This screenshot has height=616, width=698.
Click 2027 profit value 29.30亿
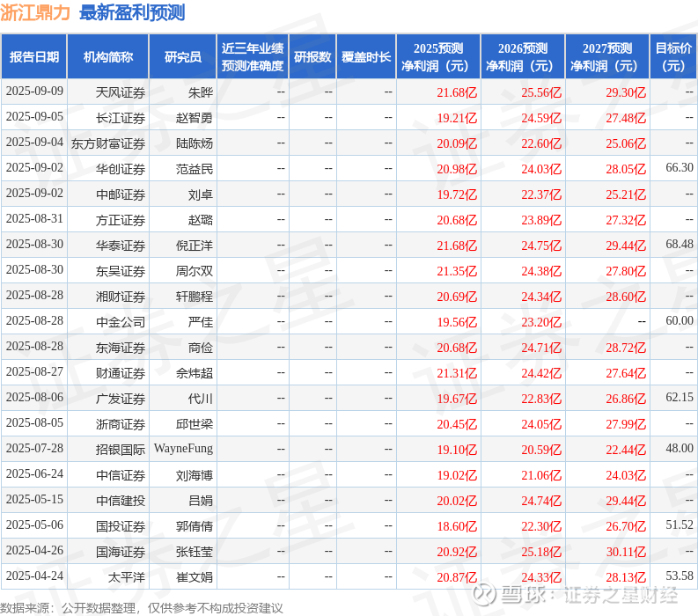(x=626, y=92)
